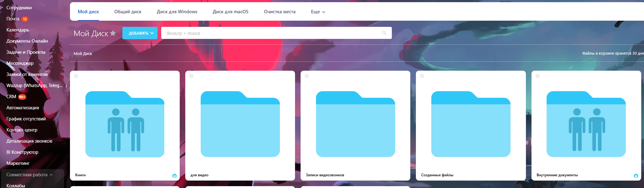
Task: Open Детализация звонков in the sidebar
Action: [29, 141]
